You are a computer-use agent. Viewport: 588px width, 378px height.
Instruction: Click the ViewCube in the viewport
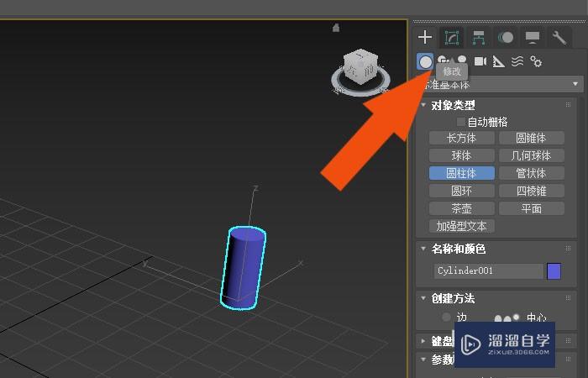(x=360, y=66)
